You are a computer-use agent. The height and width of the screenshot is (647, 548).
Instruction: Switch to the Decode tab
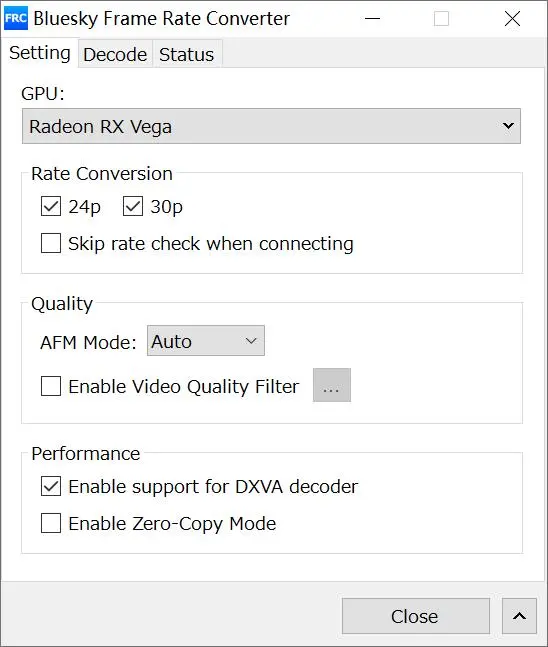[x=115, y=54]
